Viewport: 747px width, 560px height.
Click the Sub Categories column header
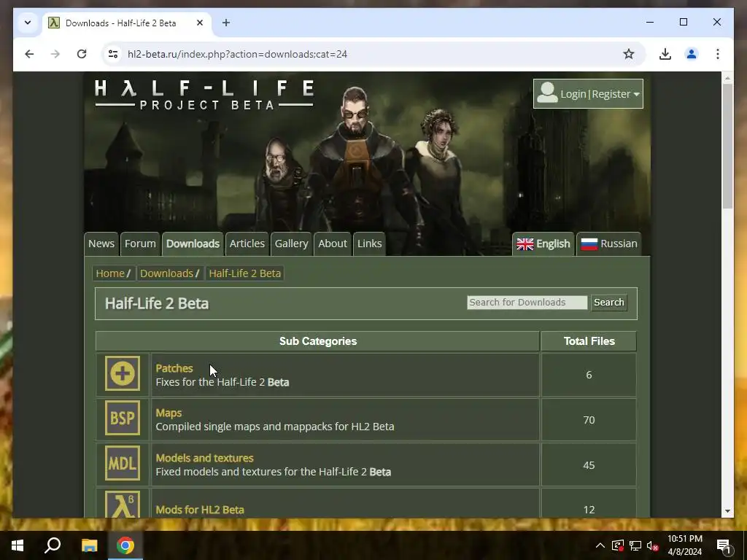click(x=318, y=341)
